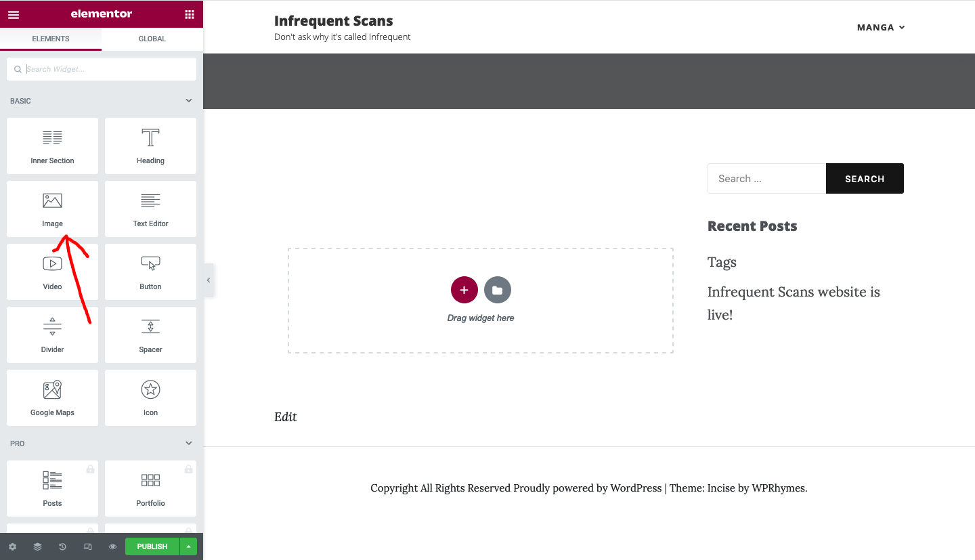This screenshot has width=975, height=560.
Task: Click the footer copyright text
Action: (589, 488)
